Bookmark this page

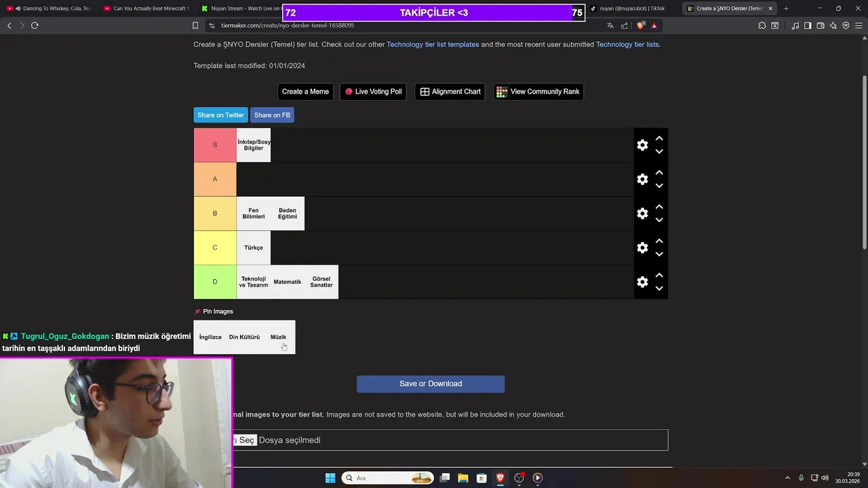(x=195, y=26)
